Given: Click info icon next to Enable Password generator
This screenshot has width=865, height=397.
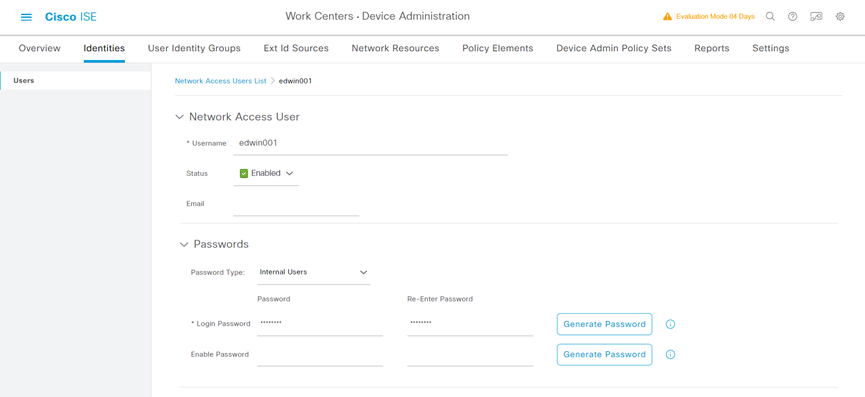Looking at the screenshot, I should point(670,355).
